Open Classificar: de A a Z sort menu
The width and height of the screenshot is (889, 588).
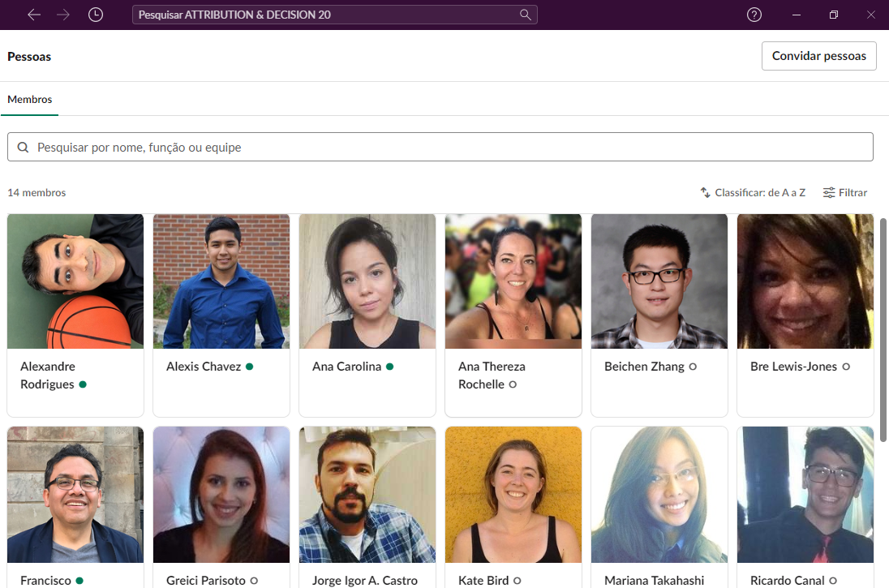pos(753,193)
